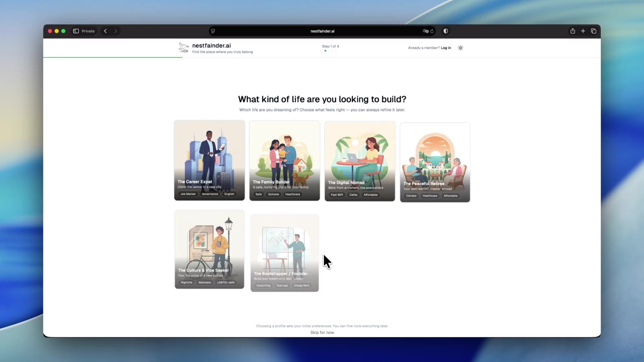Click the Log in link
This screenshot has width=644, height=362.
(446, 48)
